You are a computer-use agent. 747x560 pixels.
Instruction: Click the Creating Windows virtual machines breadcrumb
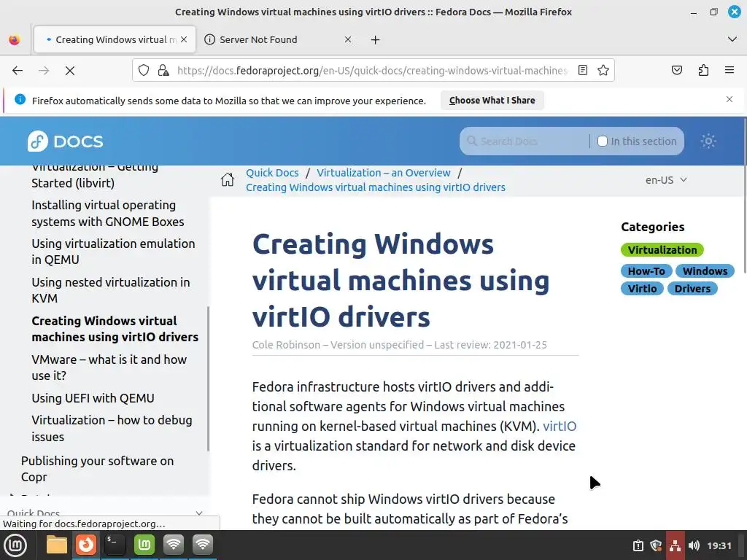coord(376,187)
